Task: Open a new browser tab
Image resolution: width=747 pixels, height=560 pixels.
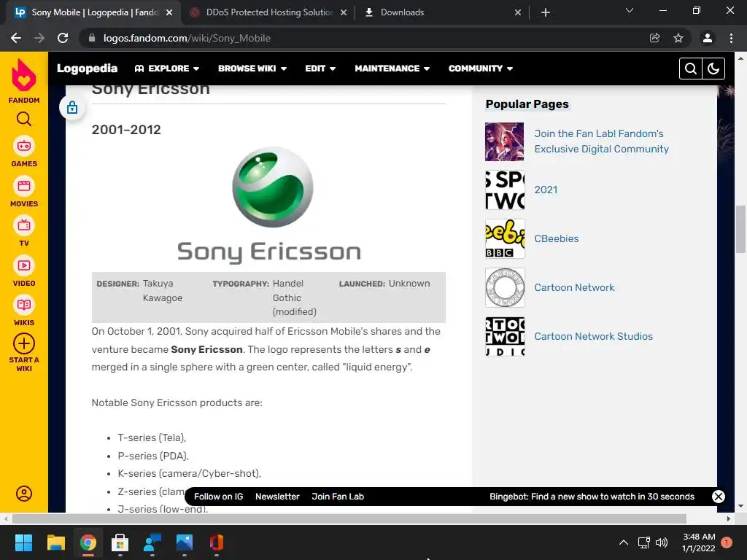Action: coord(546,12)
